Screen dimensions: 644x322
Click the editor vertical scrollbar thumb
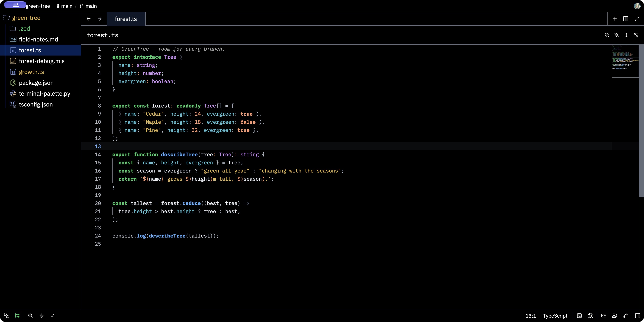tap(641, 121)
